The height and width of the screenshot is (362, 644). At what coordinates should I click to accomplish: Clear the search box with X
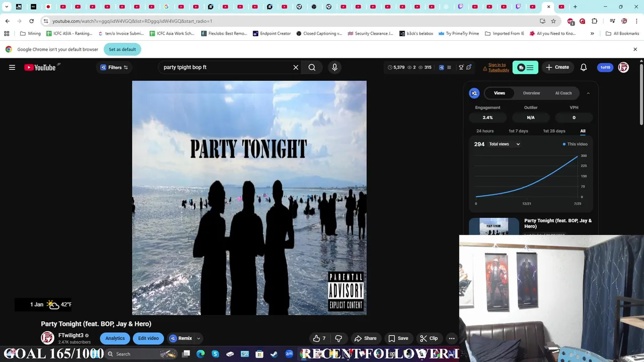tap(296, 67)
